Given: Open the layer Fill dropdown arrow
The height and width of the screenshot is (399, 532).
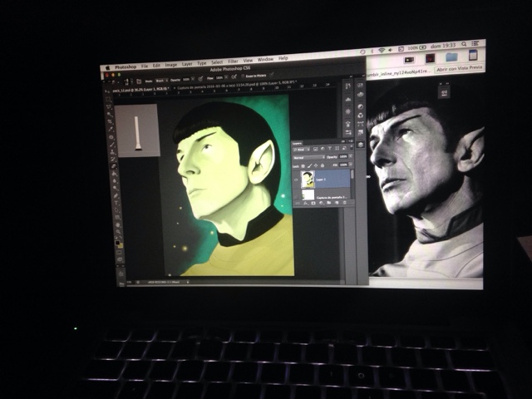Looking at the screenshot, I should coord(351,165).
